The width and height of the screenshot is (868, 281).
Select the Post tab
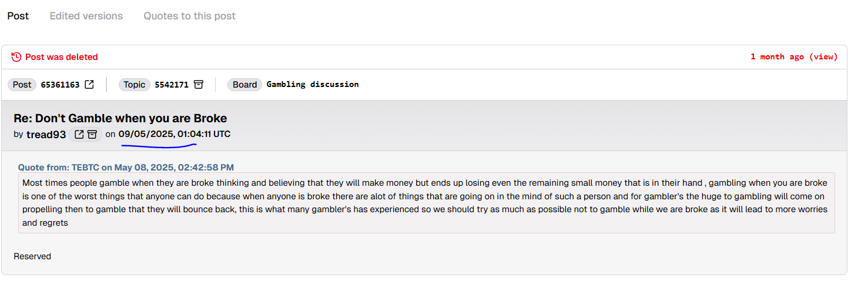(x=18, y=16)
